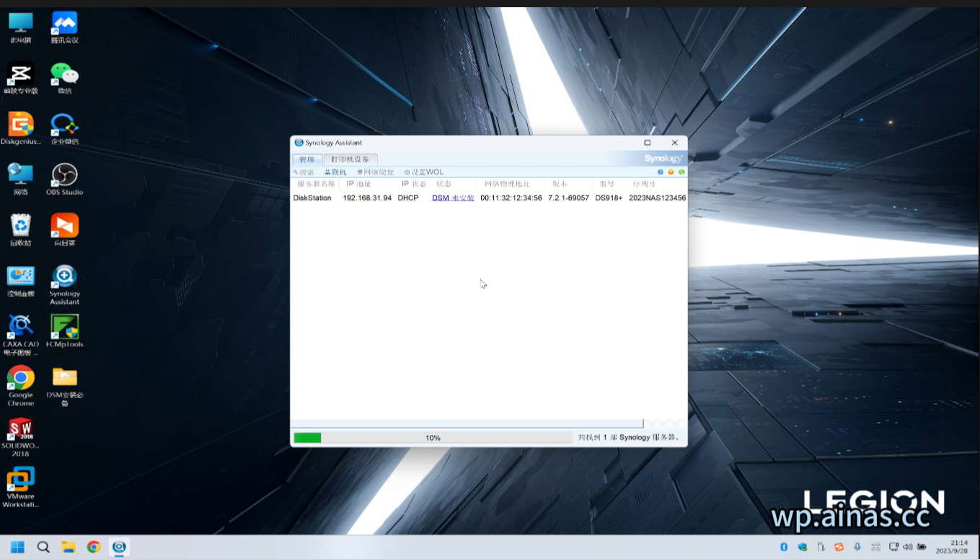
Task: Click the blue help icon in toolbar
Action: pos(661,172)
